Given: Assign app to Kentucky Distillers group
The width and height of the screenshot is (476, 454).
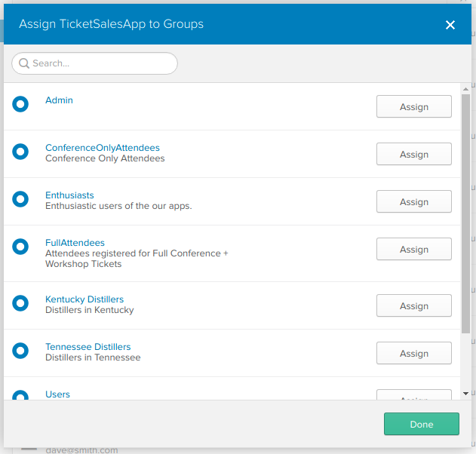Looking at the screenshot, I should pyautogui.click(x=413, y=306).
